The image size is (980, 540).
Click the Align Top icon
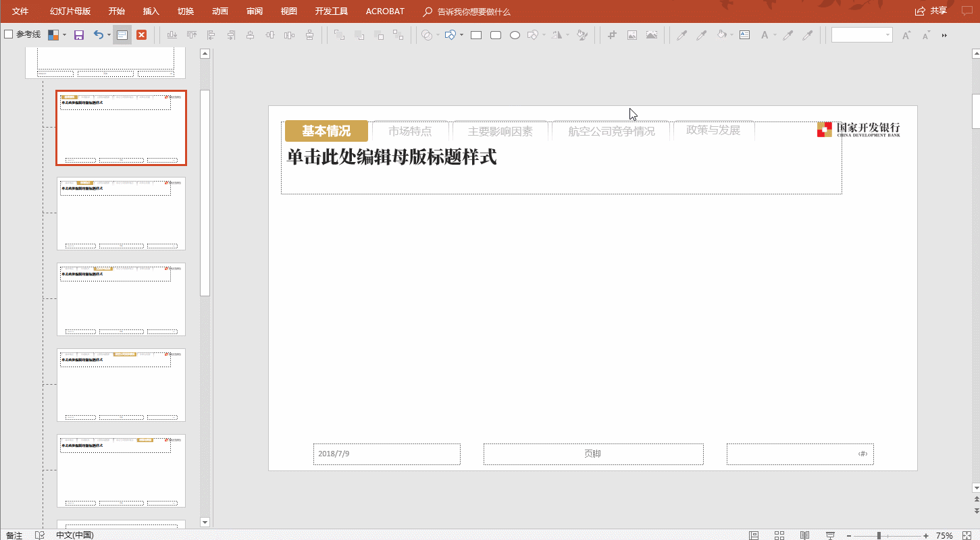[192, 35]
